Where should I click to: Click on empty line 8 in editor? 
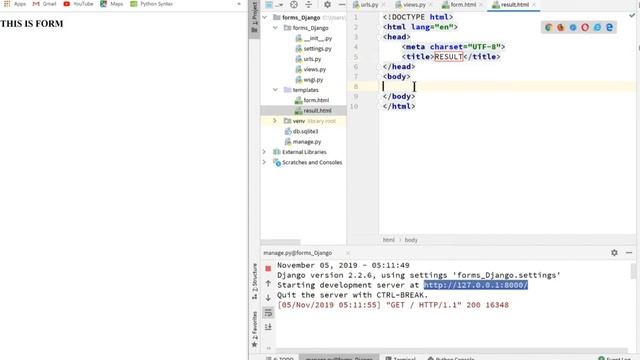tap(507, 86)
